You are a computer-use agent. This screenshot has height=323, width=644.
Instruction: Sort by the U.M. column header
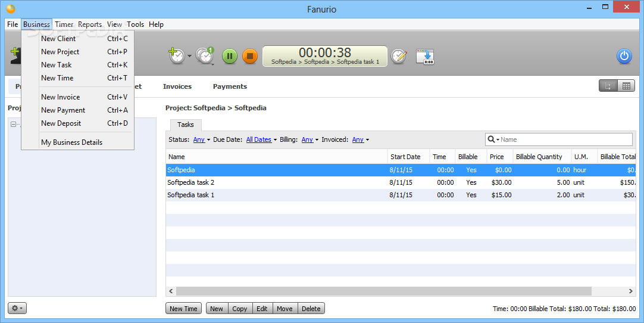(x=584, y=157)
